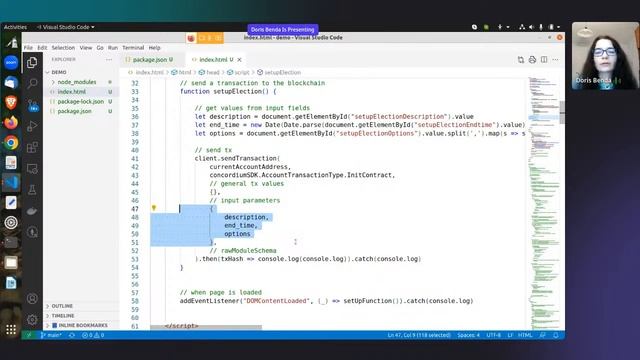Collapse the DEMO folder section
This screenshot has width=640, height=360.
[x=59, y=72]
